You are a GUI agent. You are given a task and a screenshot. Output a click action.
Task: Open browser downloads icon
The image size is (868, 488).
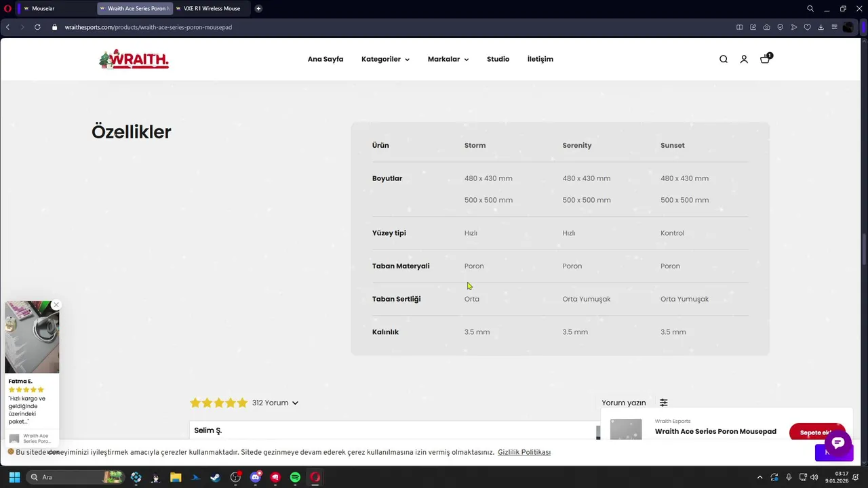pyautogui.click(x=821, y=27)
